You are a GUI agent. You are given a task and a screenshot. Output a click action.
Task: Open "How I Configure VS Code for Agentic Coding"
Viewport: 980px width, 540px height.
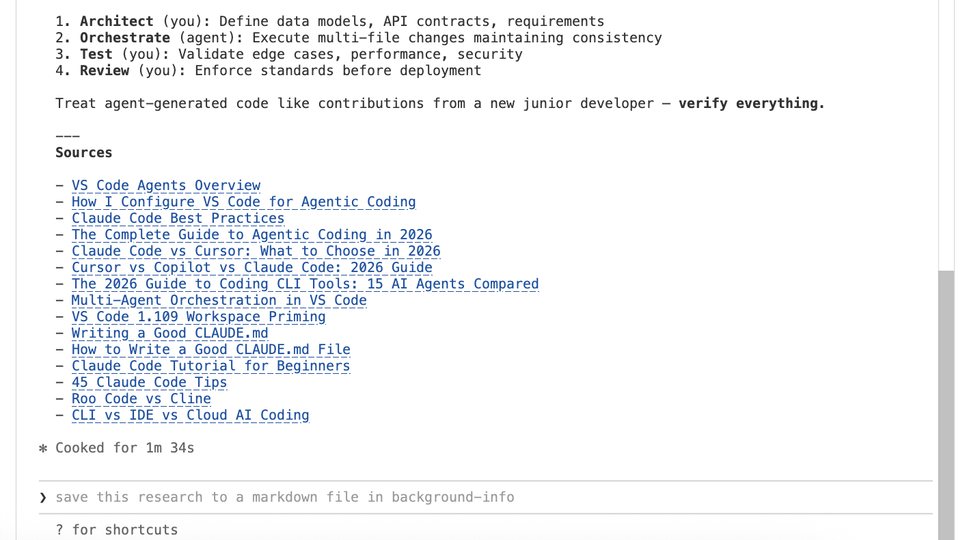pyautogui.click(x=243, y=202)
